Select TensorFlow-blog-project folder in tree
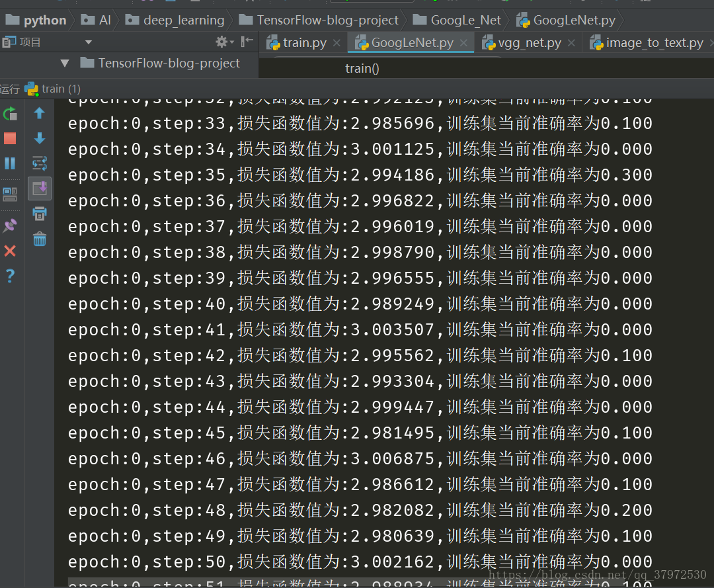The image size is (714, 588). pos(160,63)
